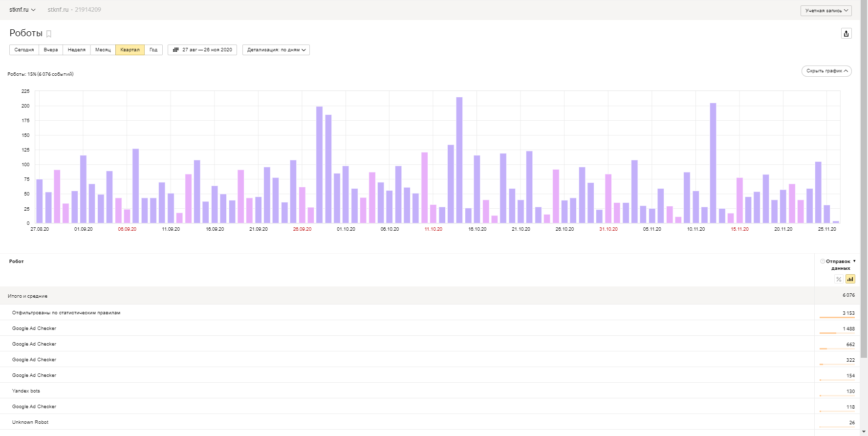
Task: Click the Роботы page heading
Action: tap(26, 33)
